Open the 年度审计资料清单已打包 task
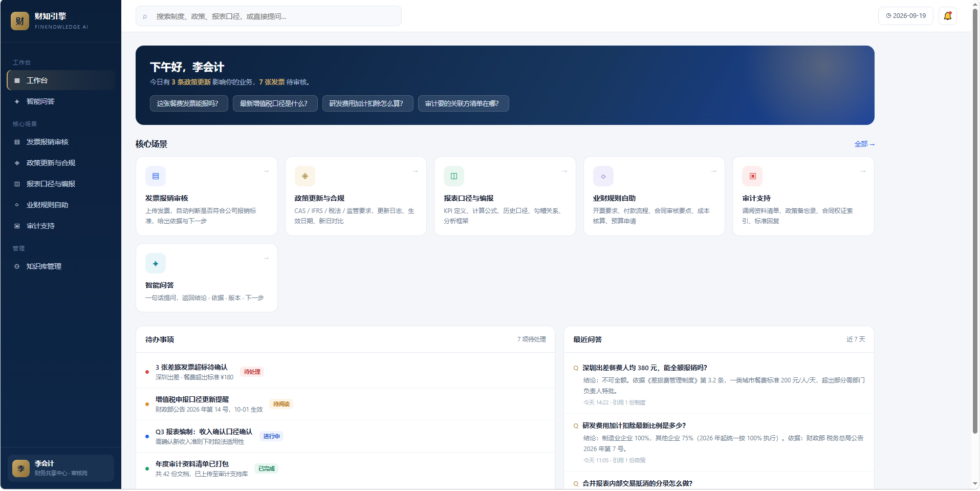Screen dimensions: 980x491 pyautogui.click(x=345, y=468)
